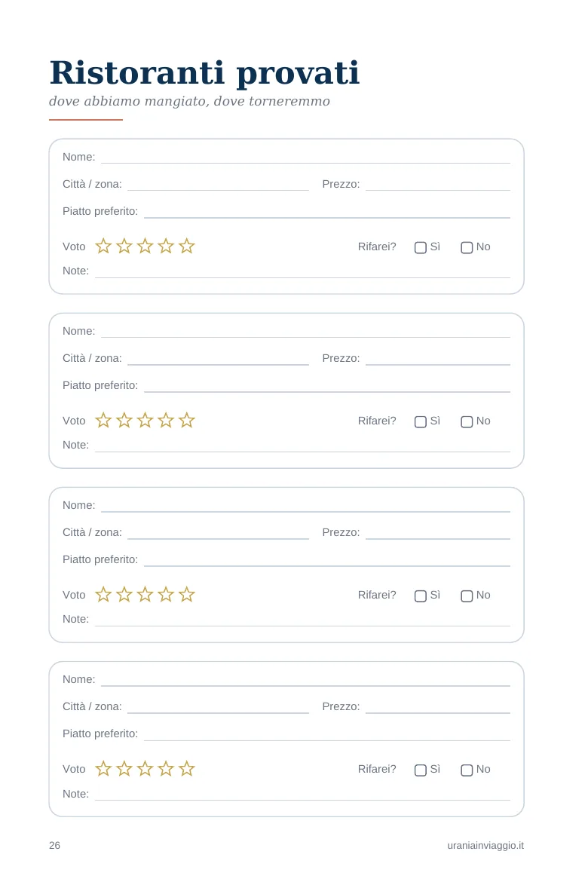Click the Note line in the second card
The width and height of the screenshot is (588, 882).
pos(303,446)
